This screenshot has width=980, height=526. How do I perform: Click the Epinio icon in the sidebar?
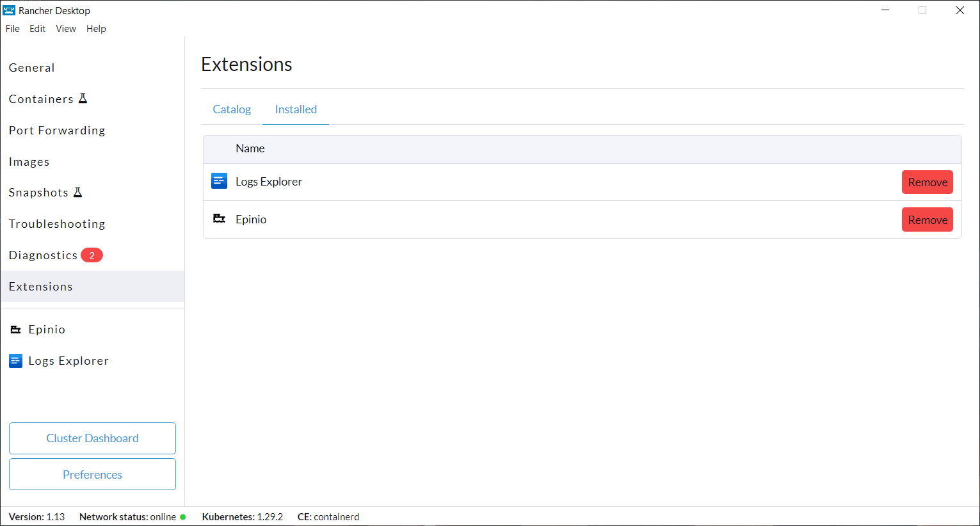[x=16, y=330]
